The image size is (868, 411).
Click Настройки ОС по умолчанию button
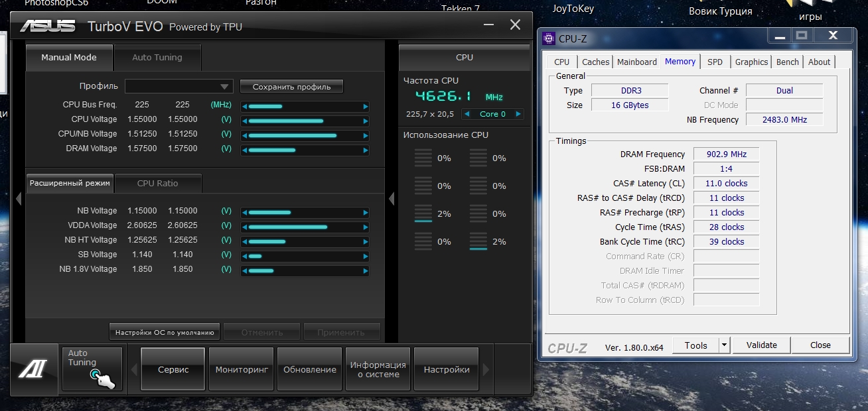pyautogui.click(x=165, y=332)
